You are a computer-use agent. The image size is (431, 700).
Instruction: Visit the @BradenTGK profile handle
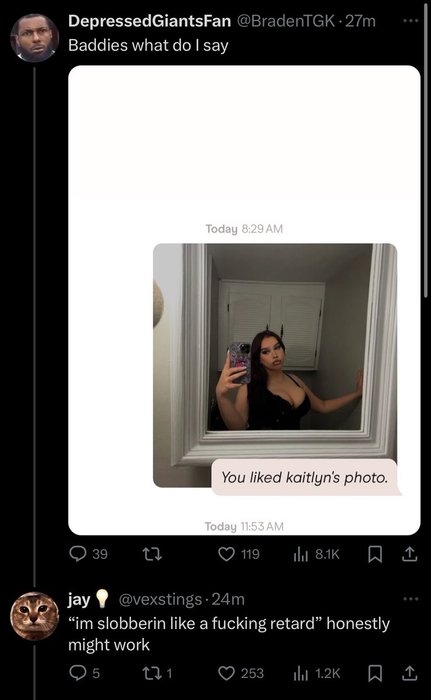pyautogui.click(x=285, y=21)
